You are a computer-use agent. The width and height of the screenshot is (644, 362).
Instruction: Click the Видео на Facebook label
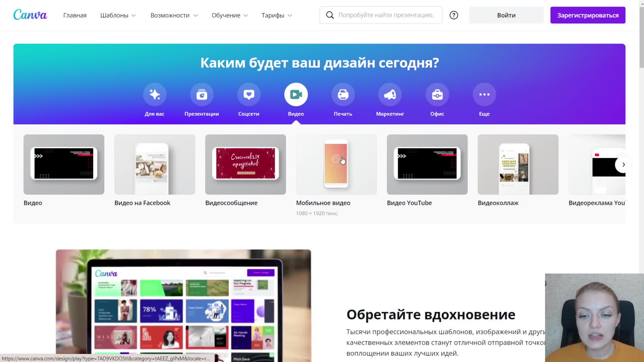pos(142,203)
